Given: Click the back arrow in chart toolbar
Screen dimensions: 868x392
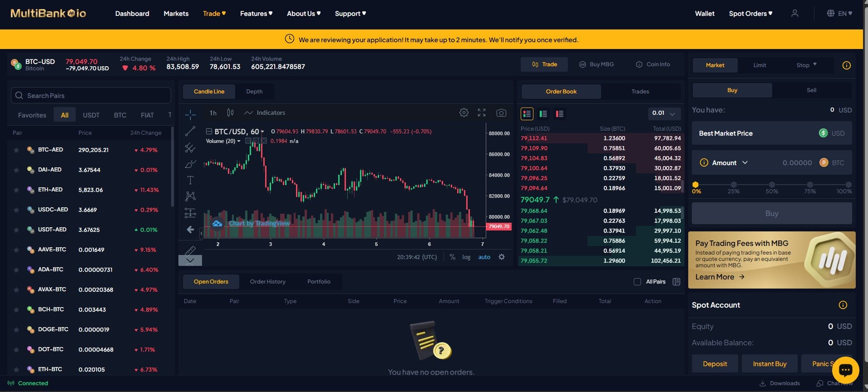Looking at the screenshot, I should (x=190, y=230).
